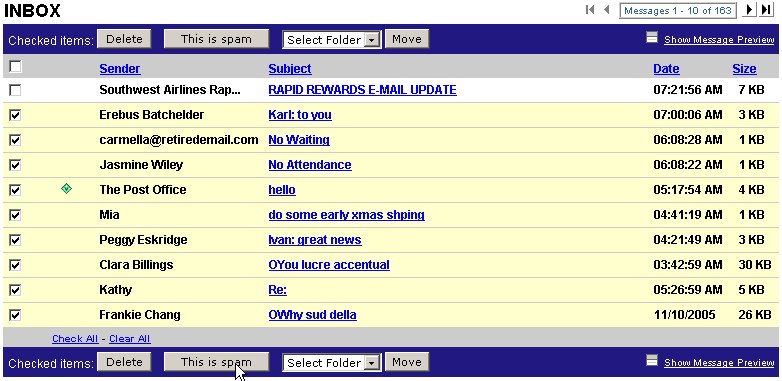Click bottom Show Message Preview link

[x=719, y=363]
